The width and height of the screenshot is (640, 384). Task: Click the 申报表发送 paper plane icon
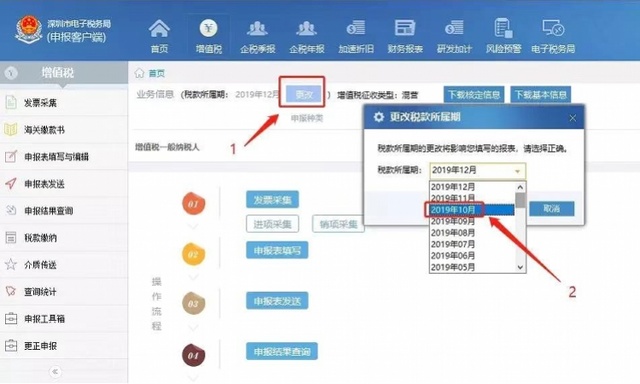[11, 184]
